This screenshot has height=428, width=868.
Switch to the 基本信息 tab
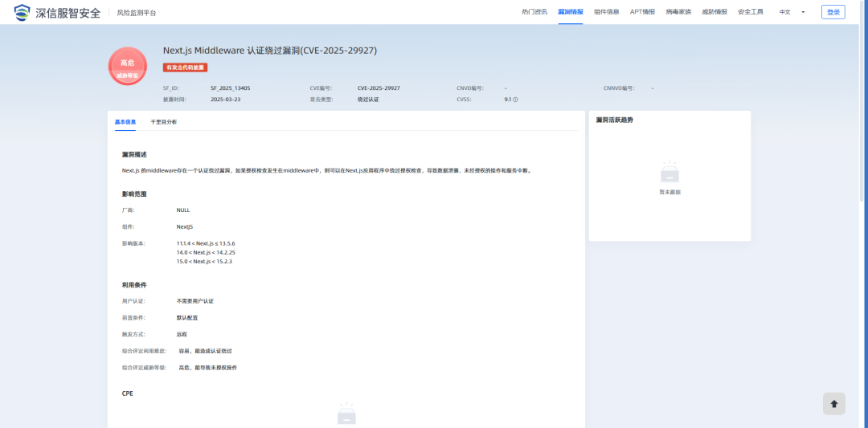pos(125,121)
